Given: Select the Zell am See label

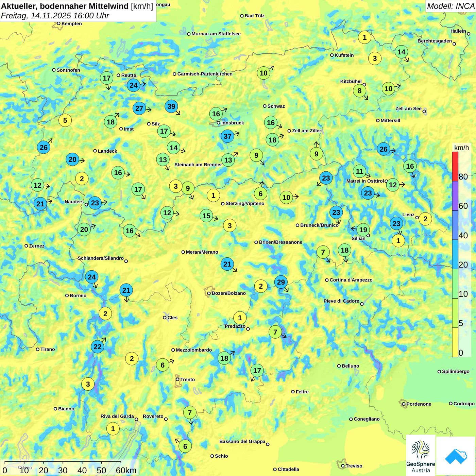Looking at the screenshot, I should 408,108.
